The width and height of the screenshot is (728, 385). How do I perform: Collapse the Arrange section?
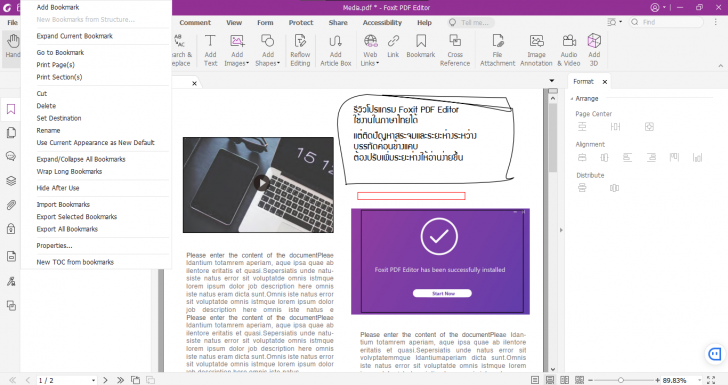(x=572, y=99)
